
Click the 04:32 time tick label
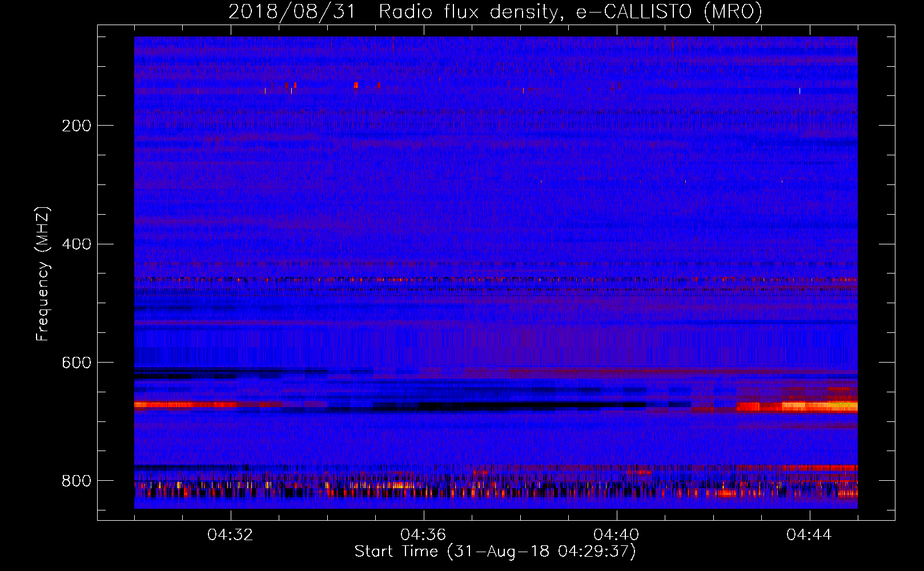click(x=230, y=535)
